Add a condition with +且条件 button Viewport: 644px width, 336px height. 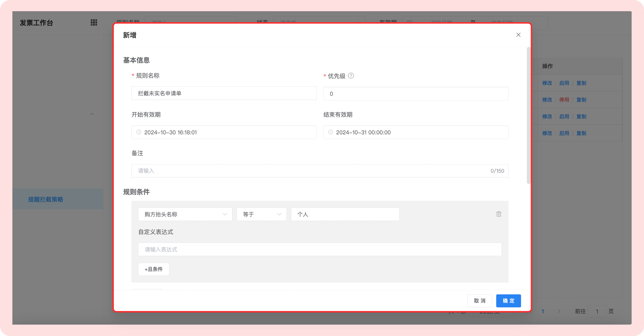(x=154, y=269)
